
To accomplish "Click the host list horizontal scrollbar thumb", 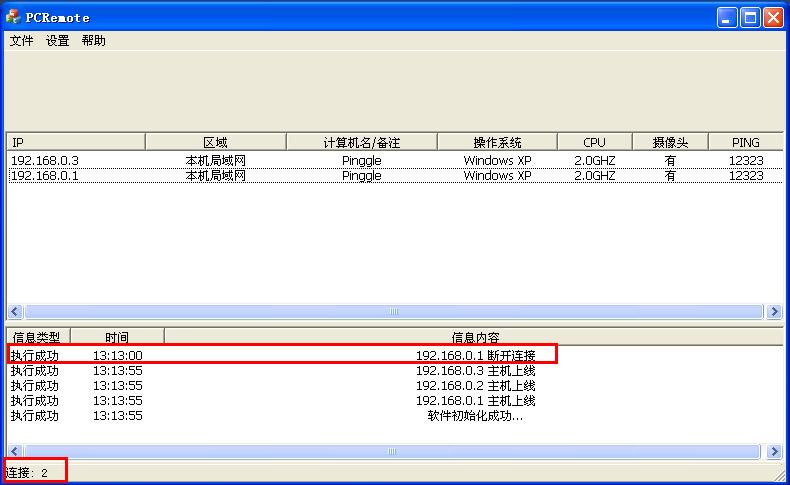I will coord(394,312).
